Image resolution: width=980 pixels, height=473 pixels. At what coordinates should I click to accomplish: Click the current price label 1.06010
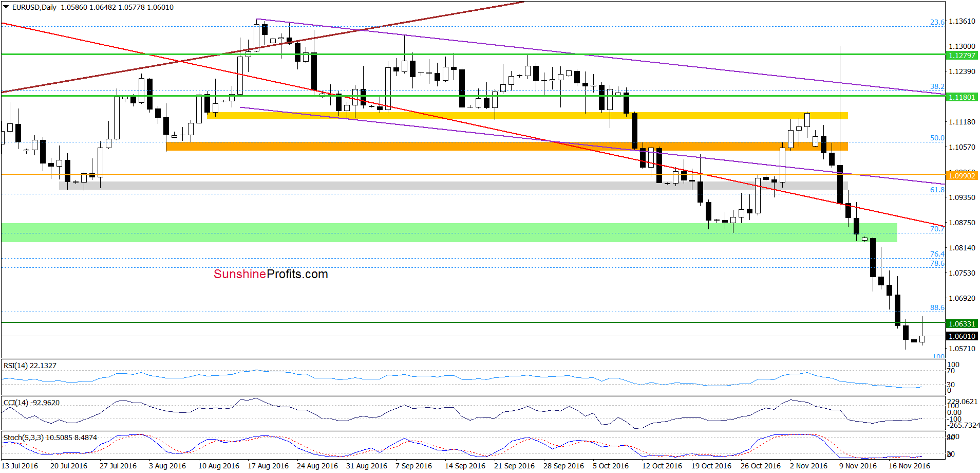(x=962, y=336)
